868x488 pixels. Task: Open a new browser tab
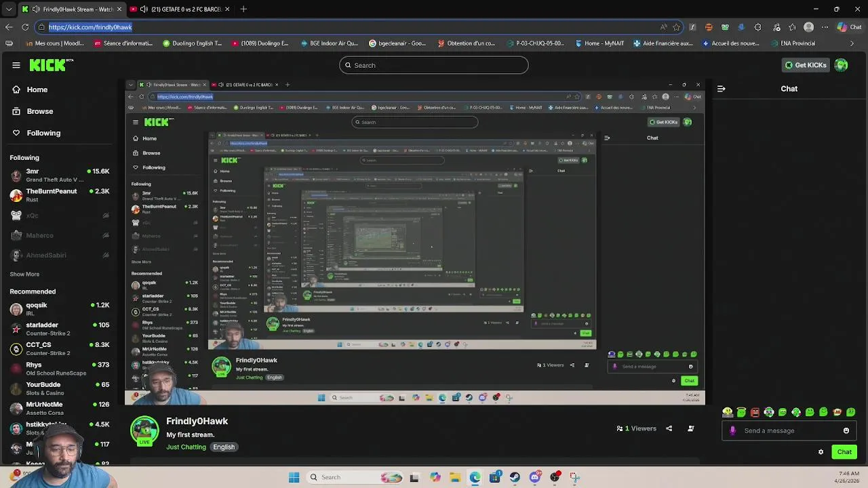(243, 9)
